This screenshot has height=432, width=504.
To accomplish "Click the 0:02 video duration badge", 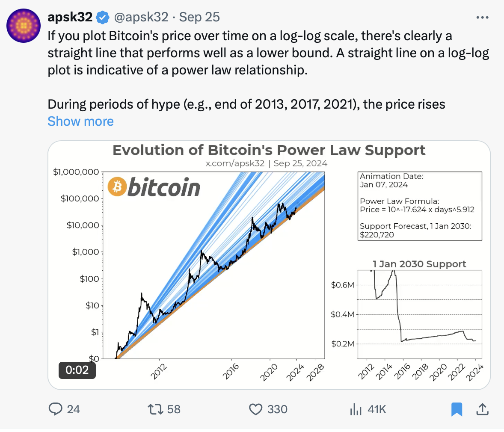I will (77, 370).
